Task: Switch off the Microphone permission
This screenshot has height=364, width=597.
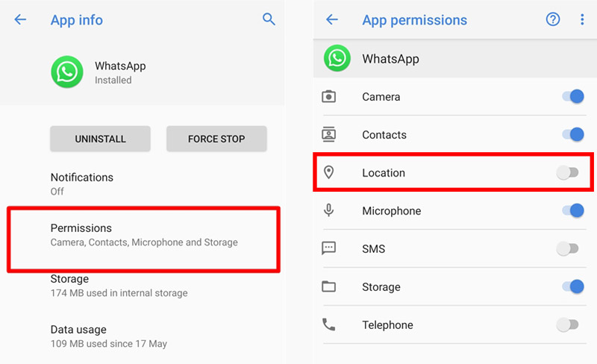Action: [573, 210]
